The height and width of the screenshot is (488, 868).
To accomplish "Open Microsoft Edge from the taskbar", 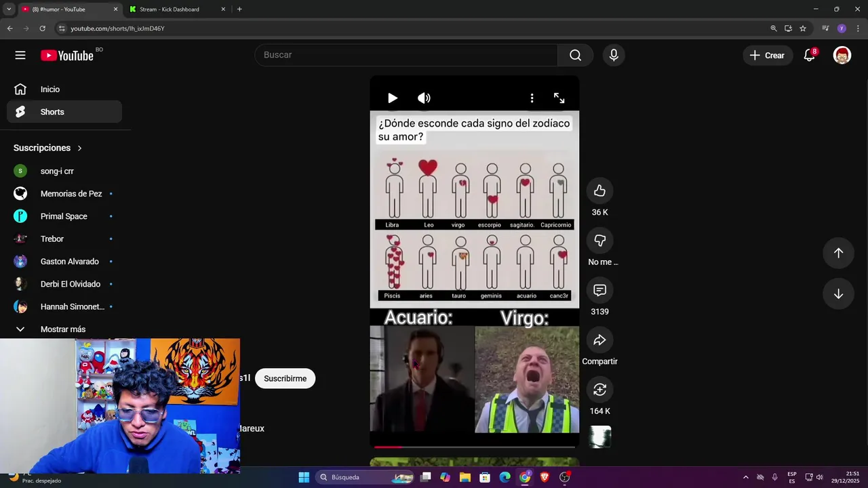I will coord(505,477).
